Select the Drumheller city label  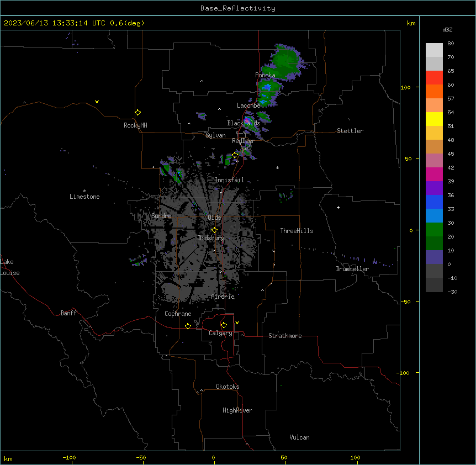[352, 269]
